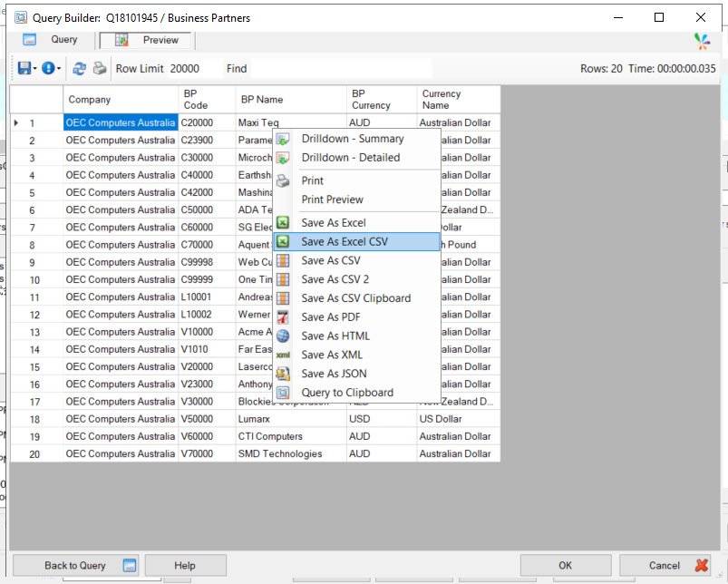Close the Query Builder window

701,17
